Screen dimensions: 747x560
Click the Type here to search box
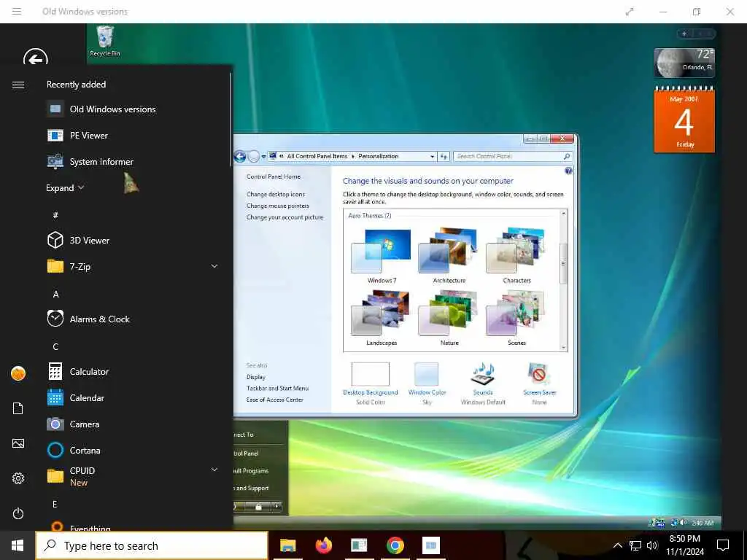click(152, 545)
